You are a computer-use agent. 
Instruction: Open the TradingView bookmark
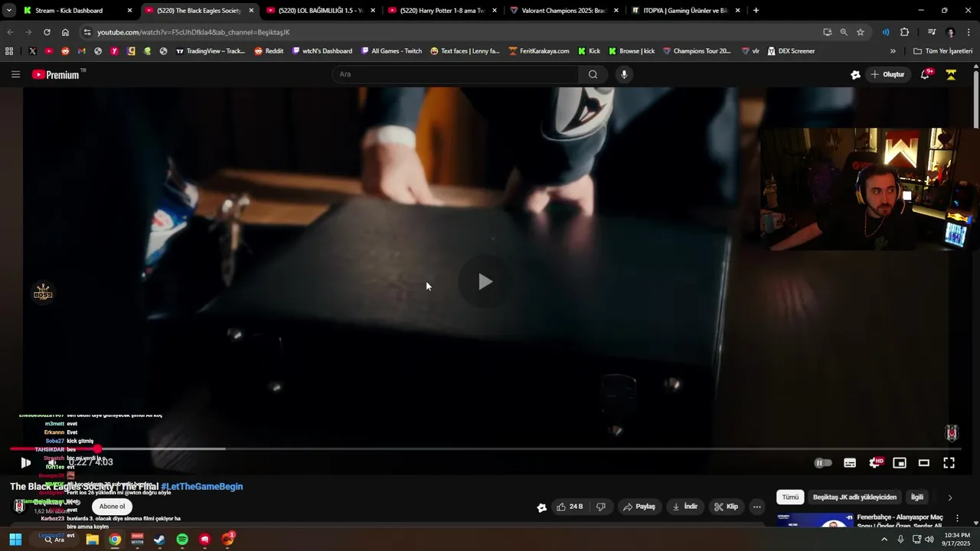(210, 51)
